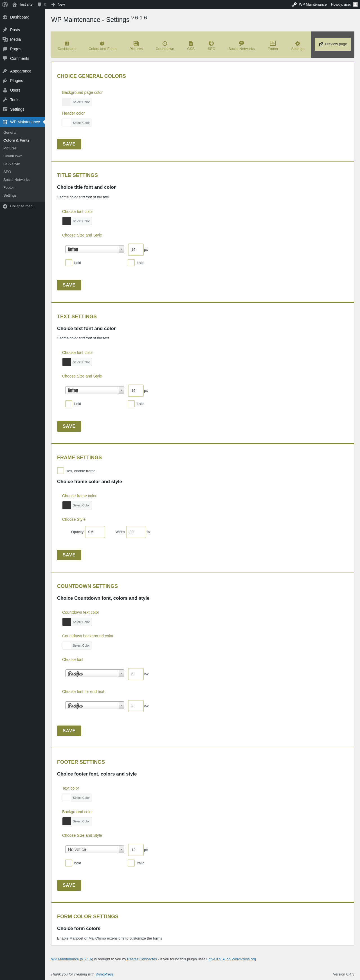Viewport: 360px width, 980px height.
Task: Go to CSS Style submenu item
Action: coord(12,164)
